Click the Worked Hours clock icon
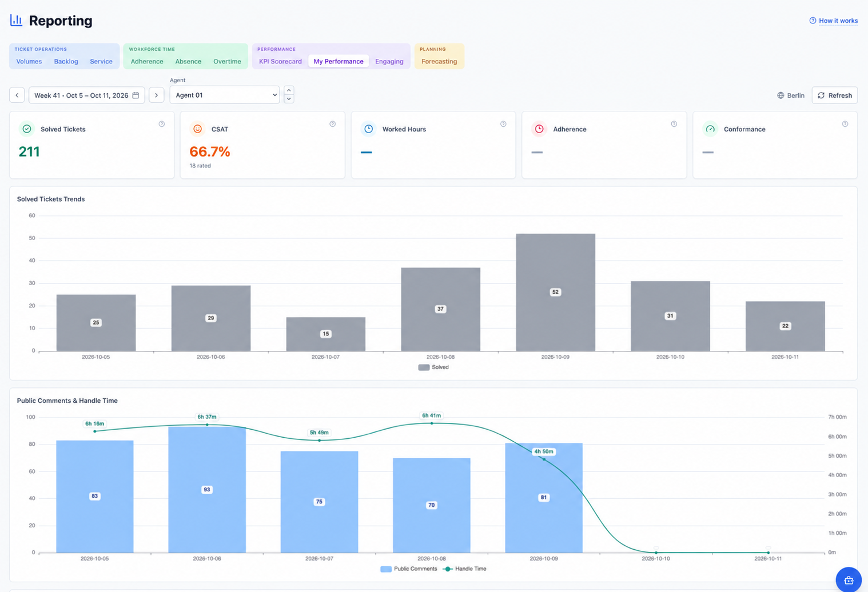 [369, 129]
